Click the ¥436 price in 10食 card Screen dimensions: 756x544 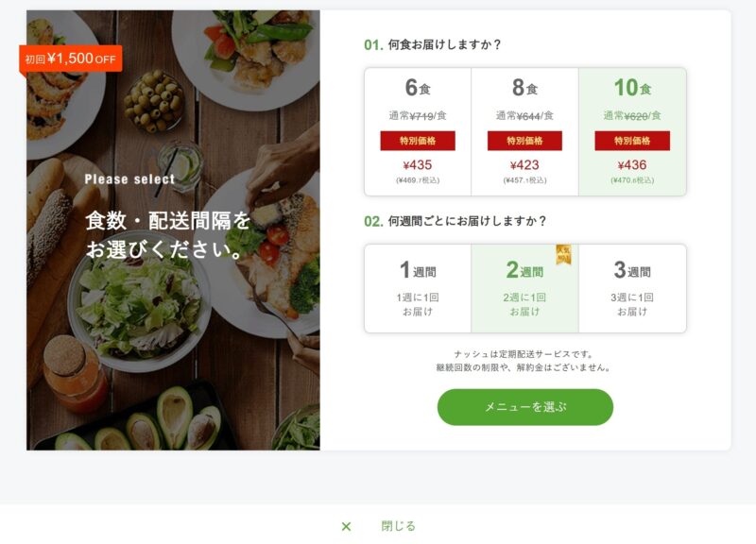[x=632, y=164]
